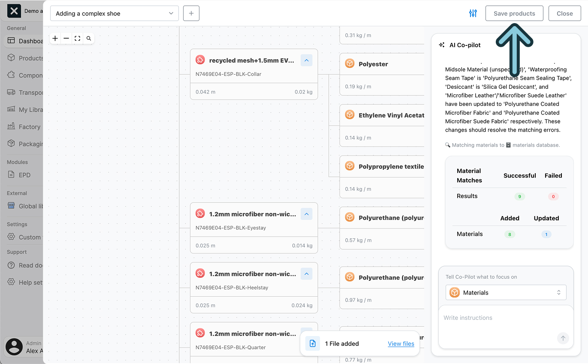
Task: Go to Factory in the sidebar
Action: pos(29,127)
